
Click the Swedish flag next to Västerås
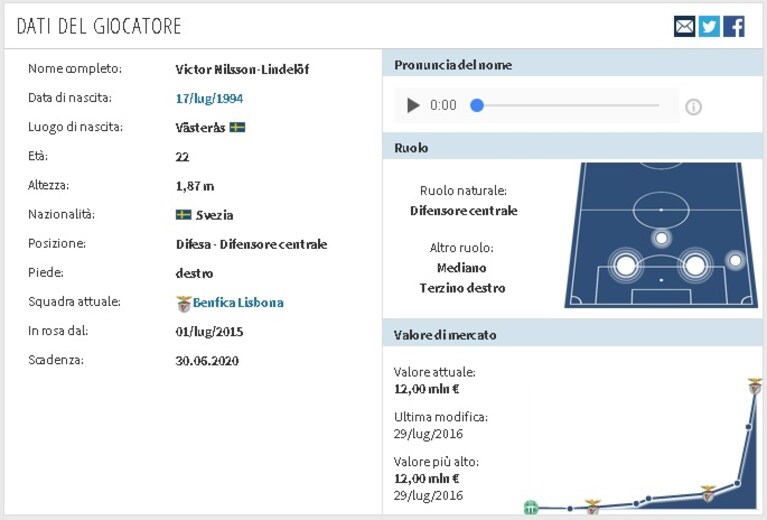click(237, 127)
